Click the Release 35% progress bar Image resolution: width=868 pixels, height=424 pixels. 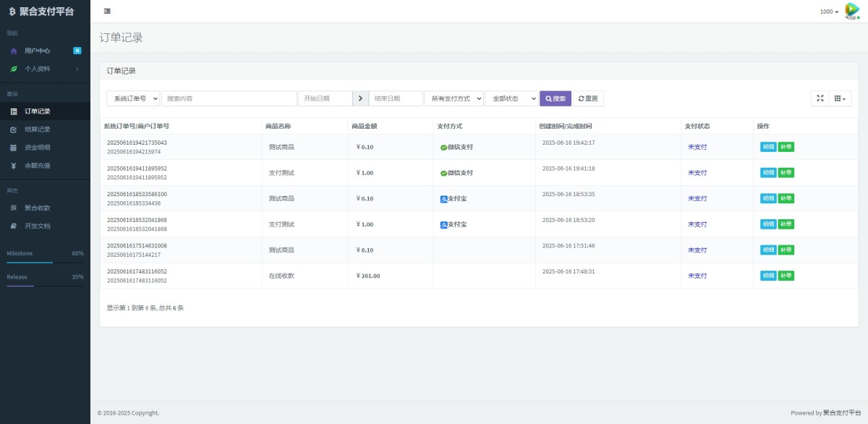pos(45,286)
